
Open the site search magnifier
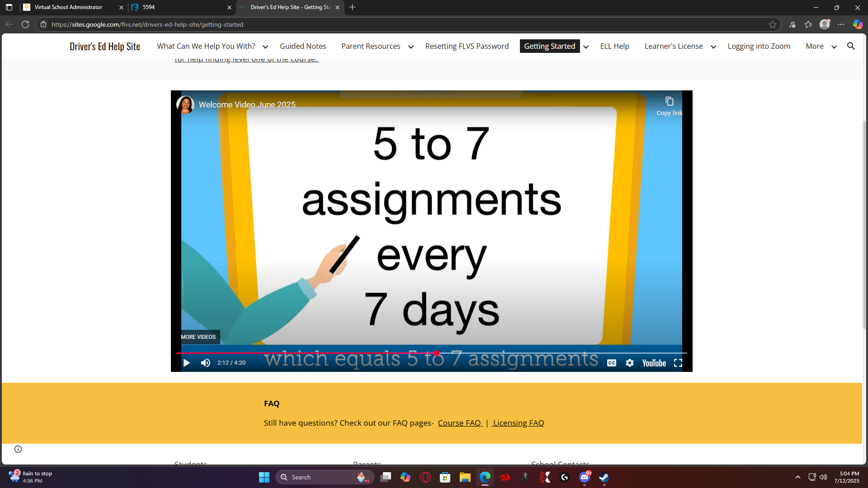click(x=851, y=46)
